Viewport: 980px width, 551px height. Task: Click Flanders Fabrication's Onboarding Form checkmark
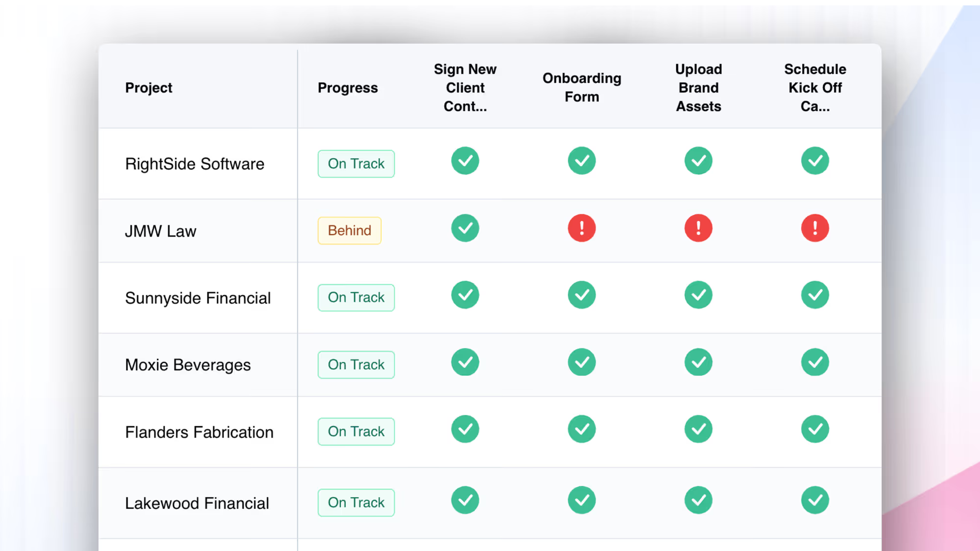click(x=582, y=429)
